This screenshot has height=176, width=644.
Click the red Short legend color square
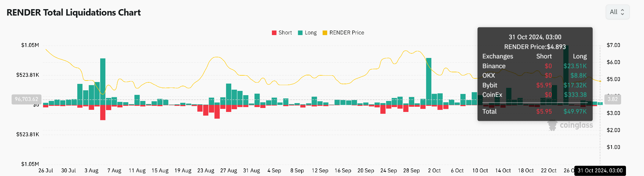coord(274,33)
